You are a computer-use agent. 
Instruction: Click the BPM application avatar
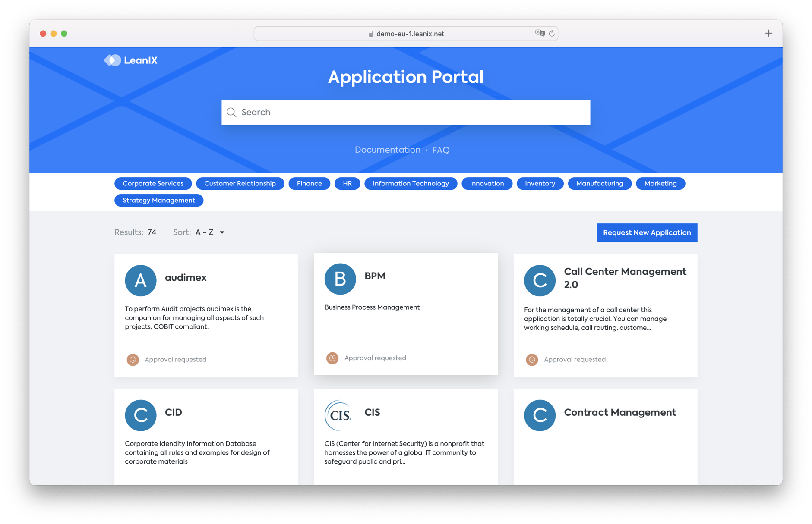click(340, 279)
